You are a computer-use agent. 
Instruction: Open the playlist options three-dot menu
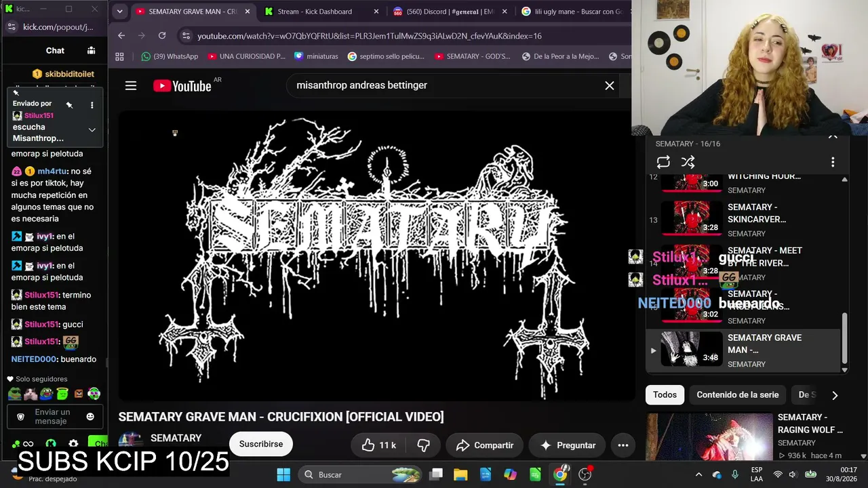coord(833,162)
